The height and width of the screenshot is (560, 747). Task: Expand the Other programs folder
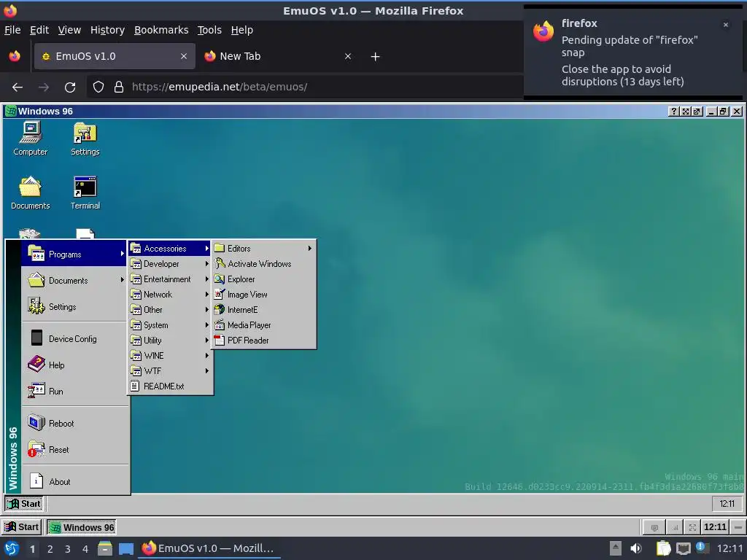coord(170,309)
